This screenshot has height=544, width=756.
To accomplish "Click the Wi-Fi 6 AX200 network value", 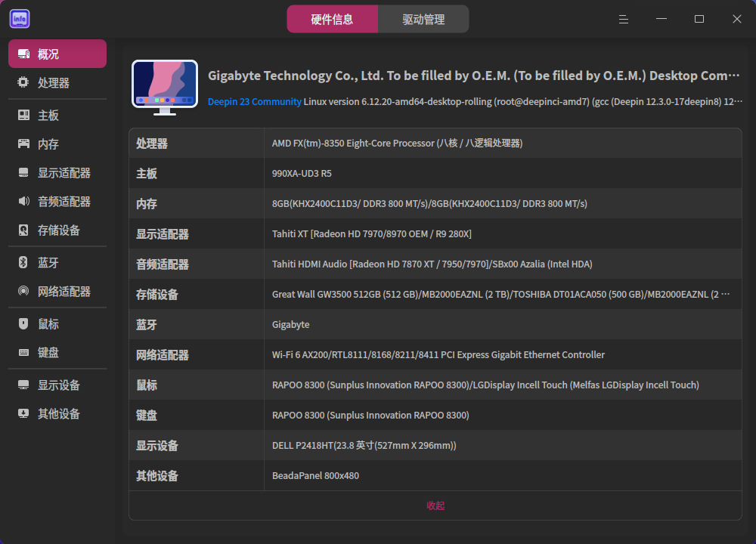I will tap(438, 354).
